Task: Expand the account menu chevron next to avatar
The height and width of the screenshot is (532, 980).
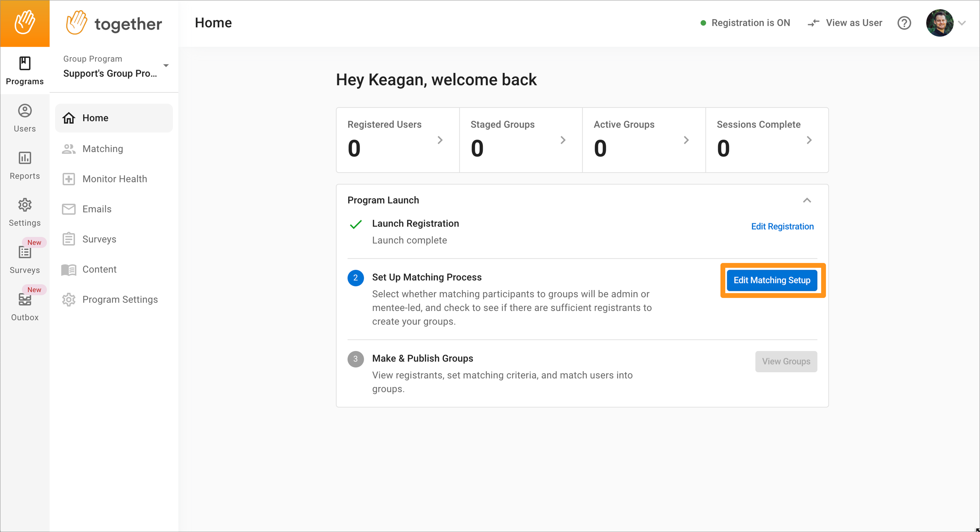Action: coord(962,23)
